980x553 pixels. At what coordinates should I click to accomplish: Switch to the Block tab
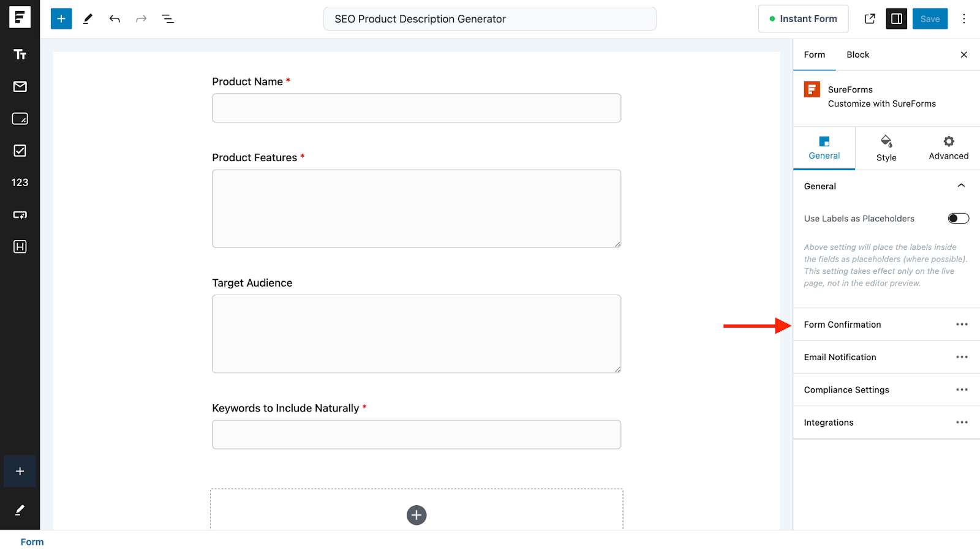[x=857, y=55]
